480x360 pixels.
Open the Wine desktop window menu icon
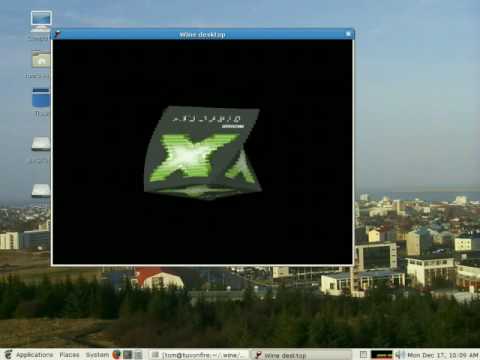click(x=57, y=34)
